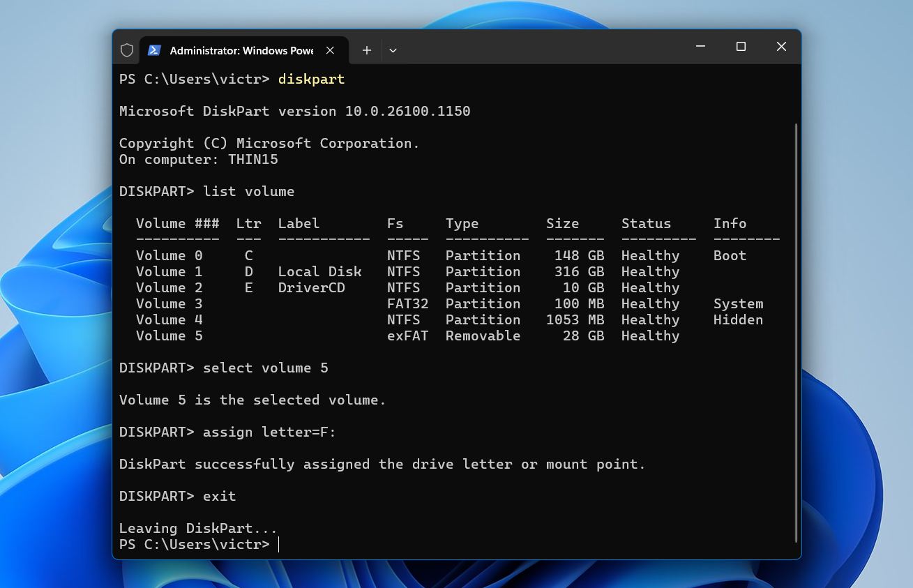913x588 pixels.
Task: Click the 'Microsoft DiskPart version 10.0.26100.1150' line
Action: (x=295, y=111)
